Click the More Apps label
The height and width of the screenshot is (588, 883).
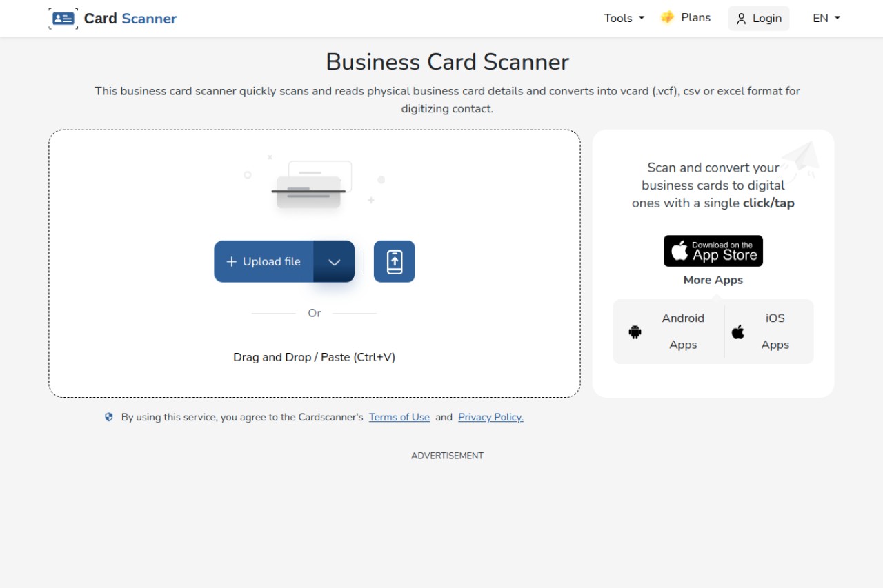point(713,280)
